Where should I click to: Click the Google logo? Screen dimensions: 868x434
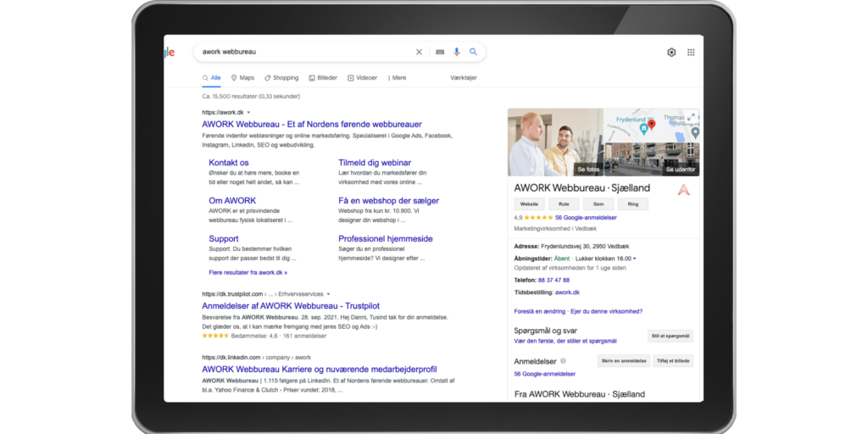[x=170, y=53]
